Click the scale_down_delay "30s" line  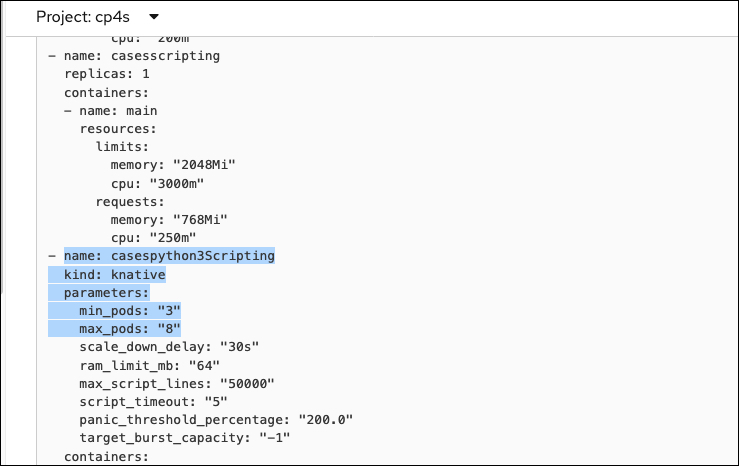pos(169,347)
